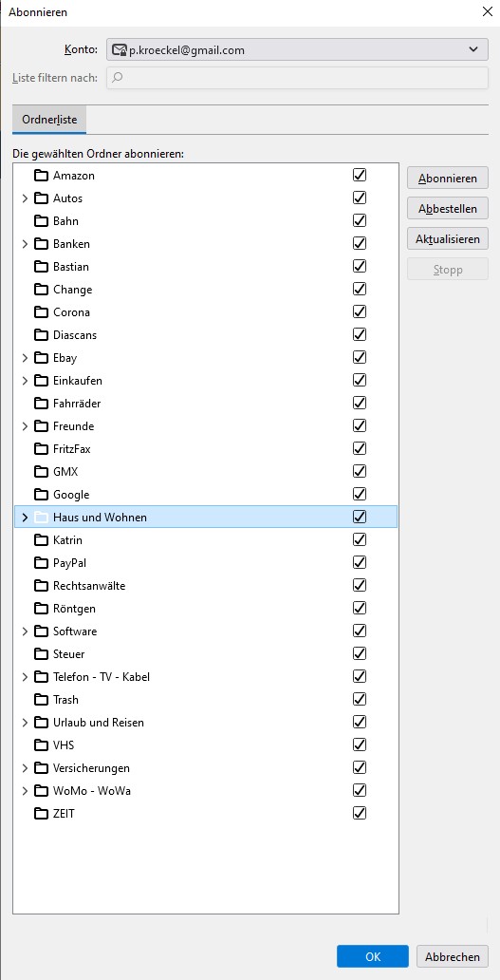Uncheck the Steuer folder checkbox
The image size is (500, 980).
(x=360, y=653)
